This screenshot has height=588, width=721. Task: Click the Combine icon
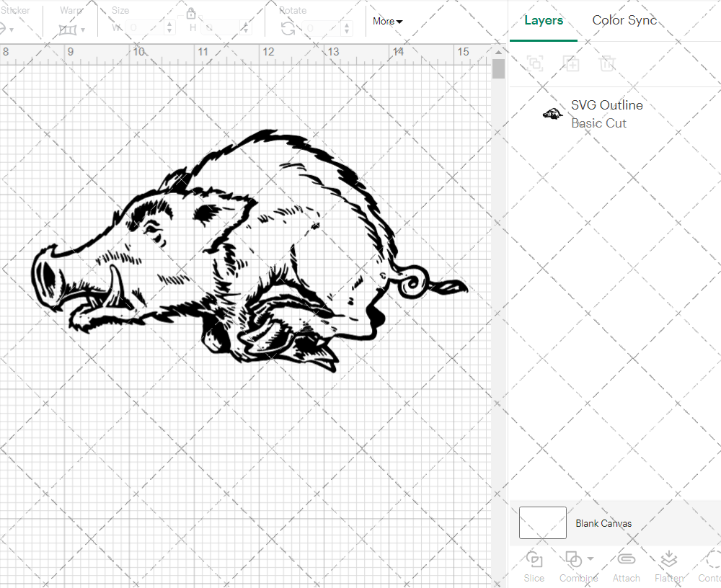[x=573, y=561]
